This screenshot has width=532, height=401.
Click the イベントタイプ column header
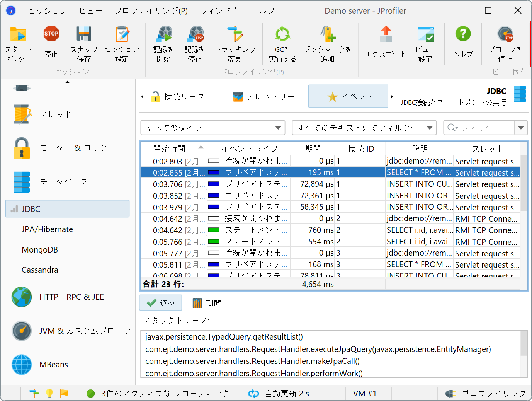click(x=249, y=148)
